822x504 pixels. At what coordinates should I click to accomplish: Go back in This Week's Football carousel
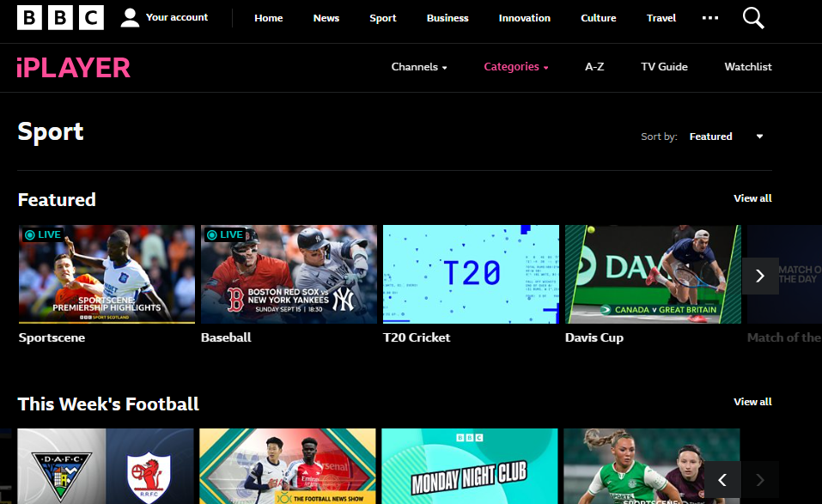pyautogui.click(x=722, y=479)
